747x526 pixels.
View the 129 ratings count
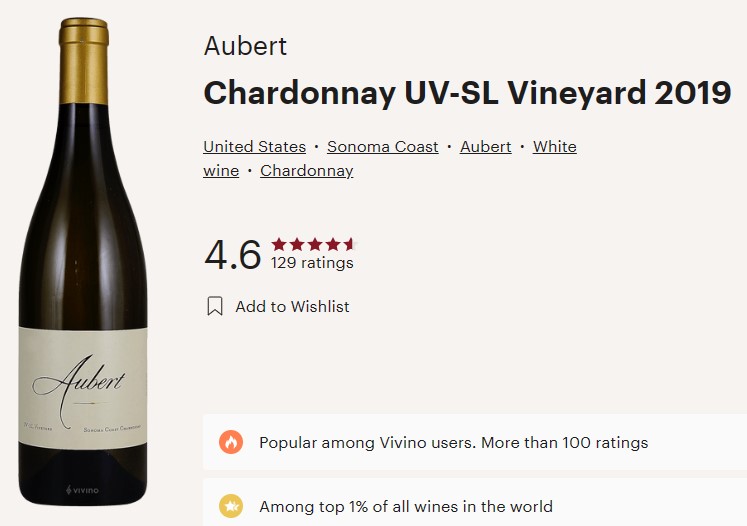(312, 264)
